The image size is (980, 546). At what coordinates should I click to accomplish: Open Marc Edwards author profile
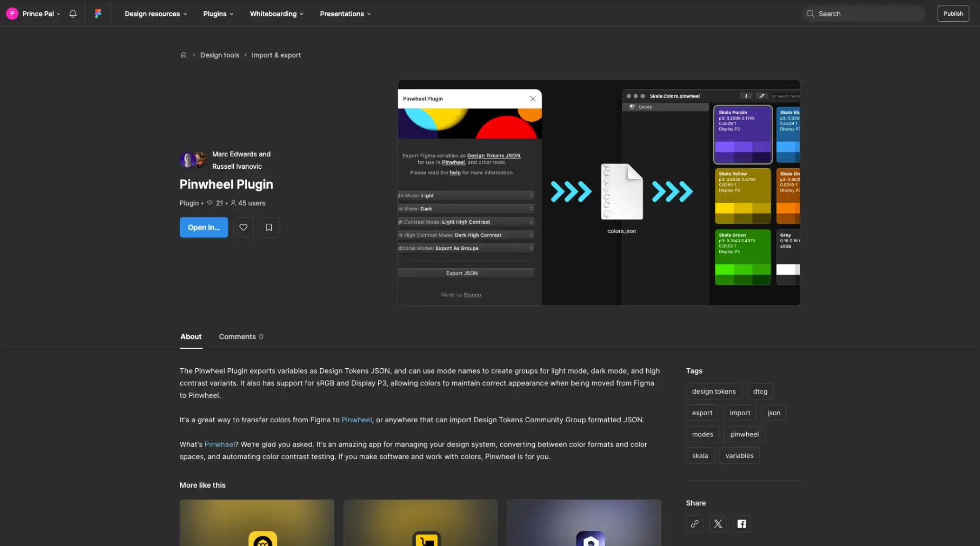(235, 154)
